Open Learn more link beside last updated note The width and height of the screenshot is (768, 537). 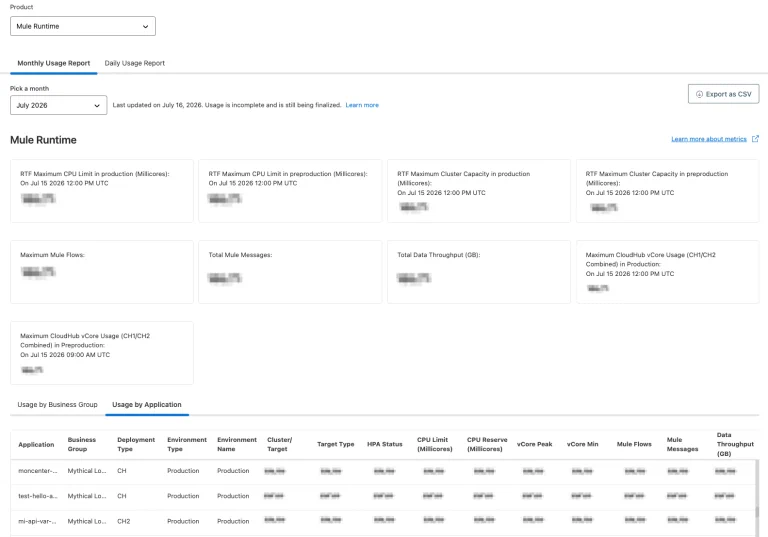(362, 105)
